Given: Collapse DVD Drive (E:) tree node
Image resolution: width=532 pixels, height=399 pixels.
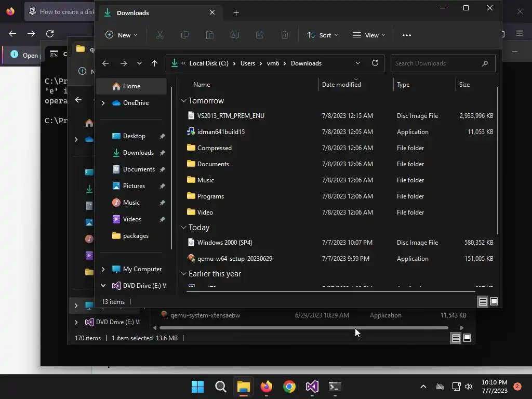Looking at the screenshot, I should tap(103, 286).
